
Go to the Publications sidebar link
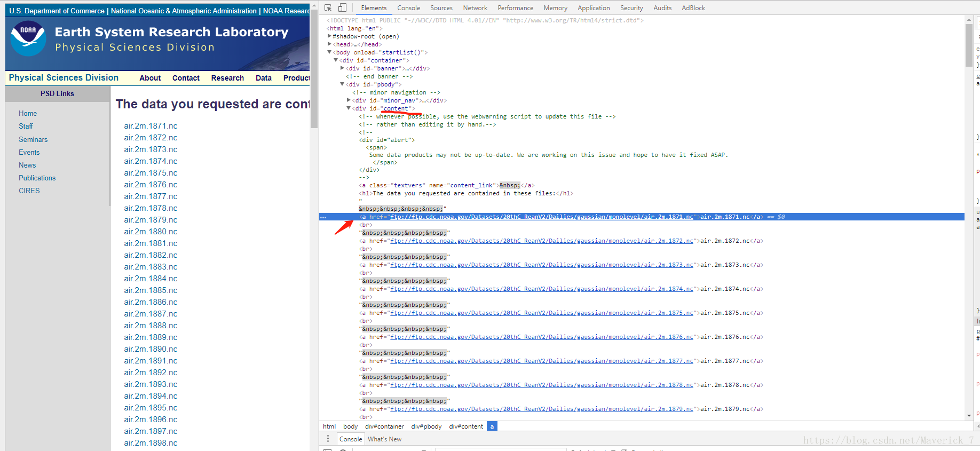(x=37, y=178)
